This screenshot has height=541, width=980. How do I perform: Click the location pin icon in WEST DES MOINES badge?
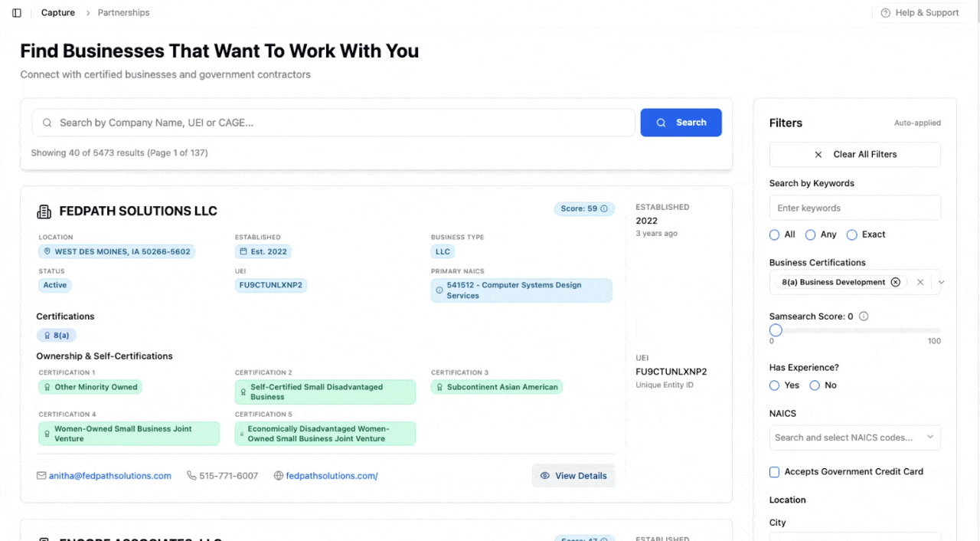(48, 251)
